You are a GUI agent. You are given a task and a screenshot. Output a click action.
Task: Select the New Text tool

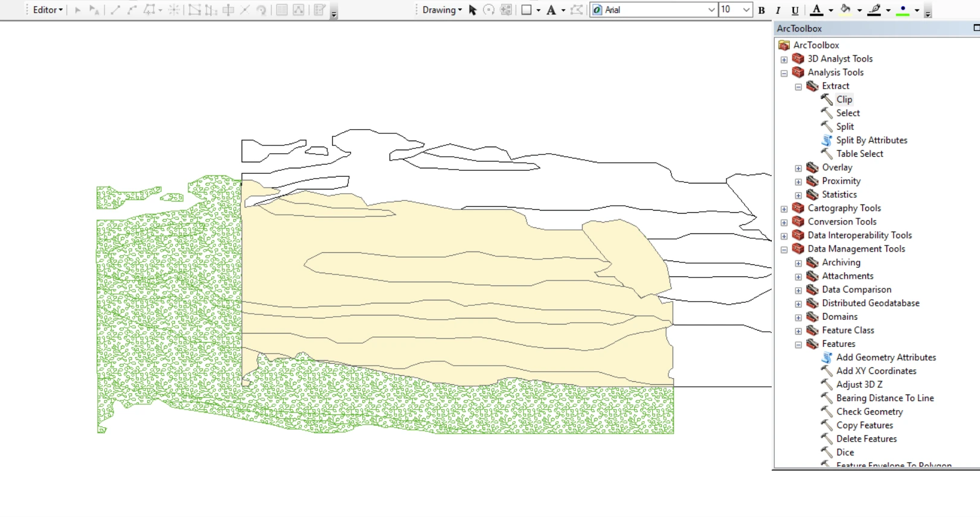pos(551,10)
